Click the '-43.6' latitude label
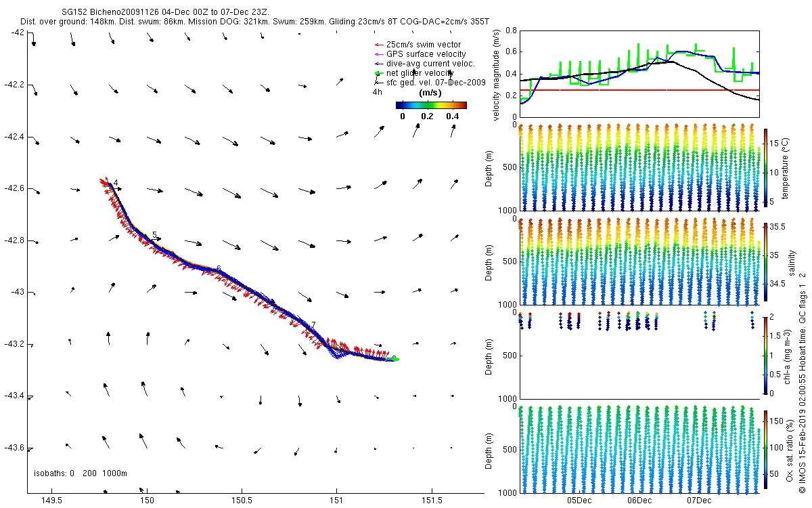812x508 pixels. click(14, 448)
